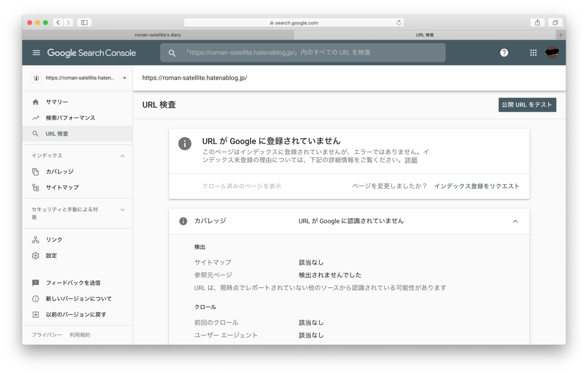This screenshot has width=588, height=374.
Task: Collapse the インデックス section
Action: click(122, 156)
